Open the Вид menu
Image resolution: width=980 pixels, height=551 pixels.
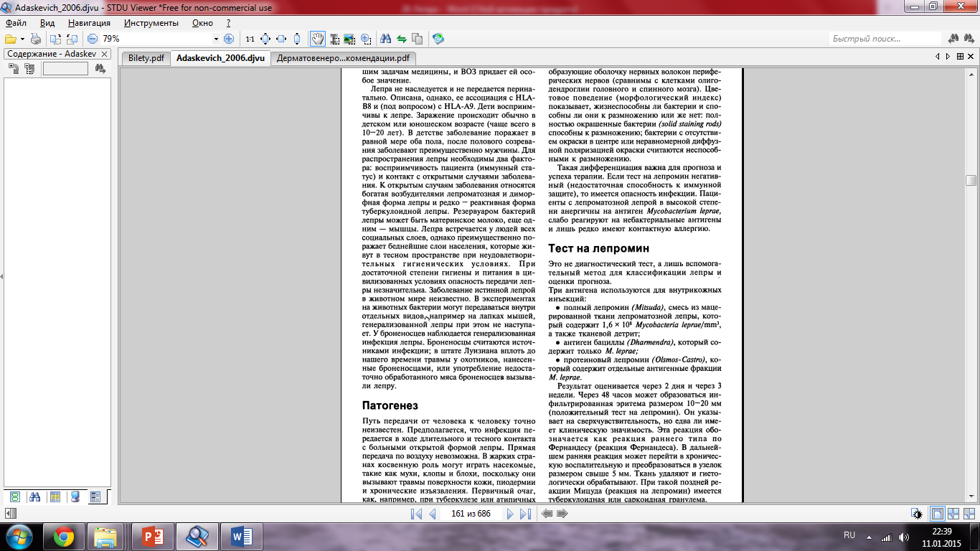[x=47, y=23]
